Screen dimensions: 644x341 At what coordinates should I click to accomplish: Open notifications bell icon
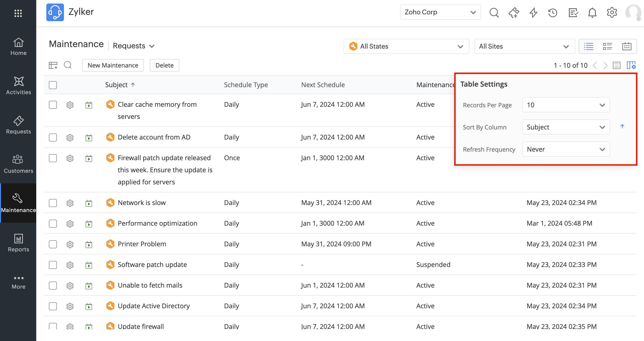click(x=592, y=12)
